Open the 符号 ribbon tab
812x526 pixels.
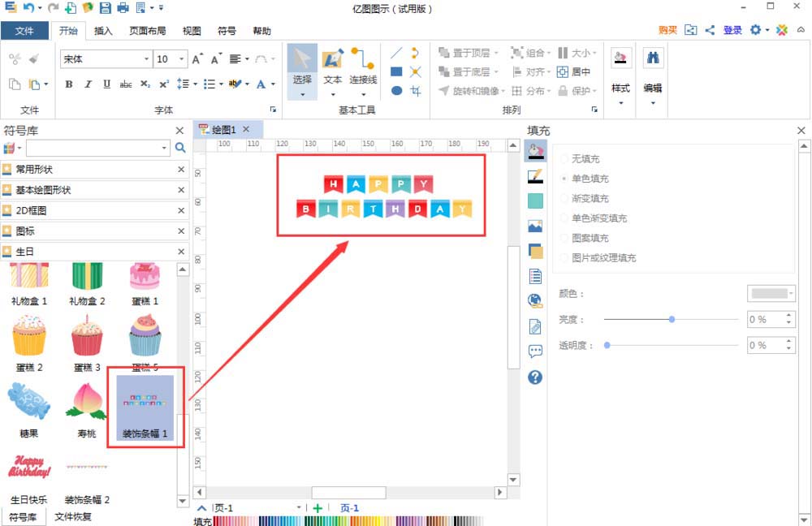(x=227, y=31)
